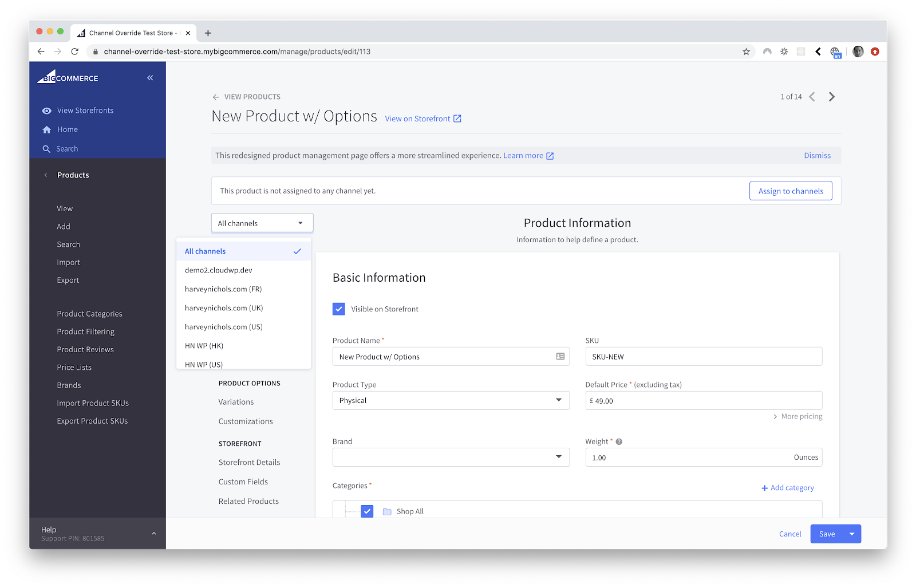Click into the SKU field
This screenshot has height=588, width=916.
pos(704,356)
